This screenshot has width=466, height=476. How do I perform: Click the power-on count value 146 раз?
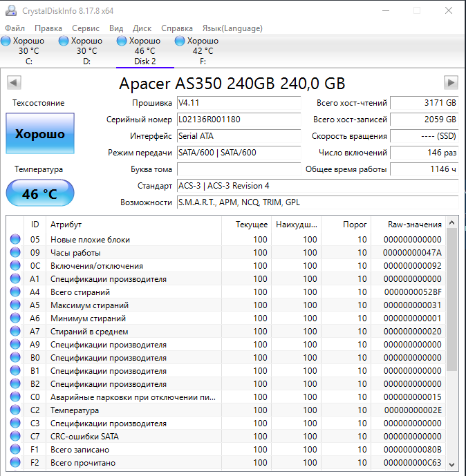point(424,153)
